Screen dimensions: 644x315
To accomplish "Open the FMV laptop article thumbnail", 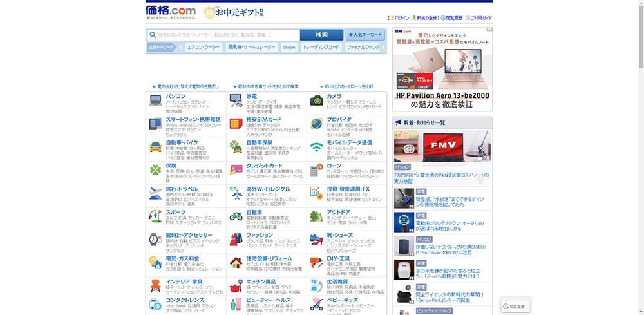I will [x=442, y=146].
